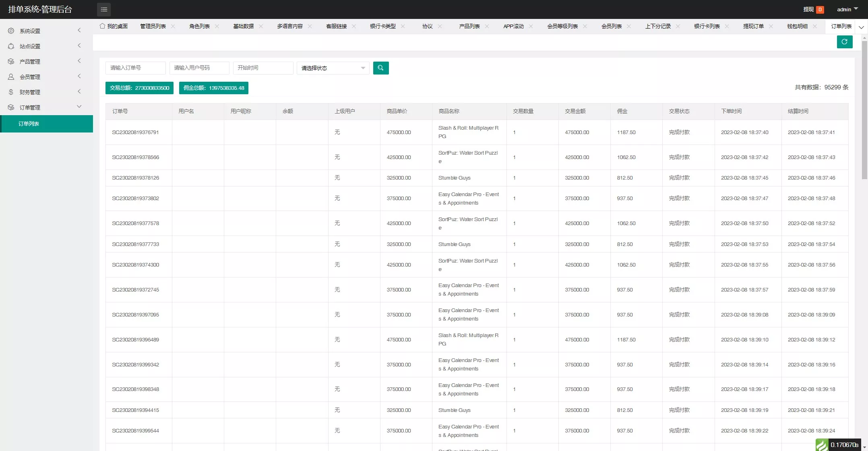Click the speed indicator icon at bottom right

(822, 445)
